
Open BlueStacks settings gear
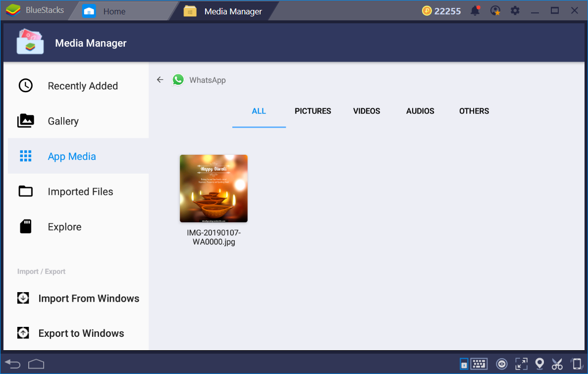[515, 11]
